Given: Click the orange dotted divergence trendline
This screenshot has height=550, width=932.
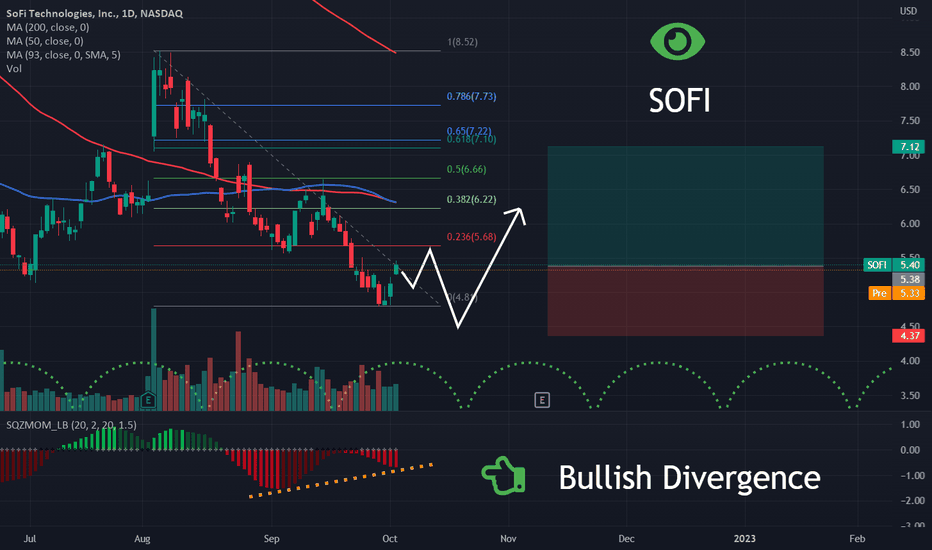Looking at the screenshot, I should coord(341,480).
